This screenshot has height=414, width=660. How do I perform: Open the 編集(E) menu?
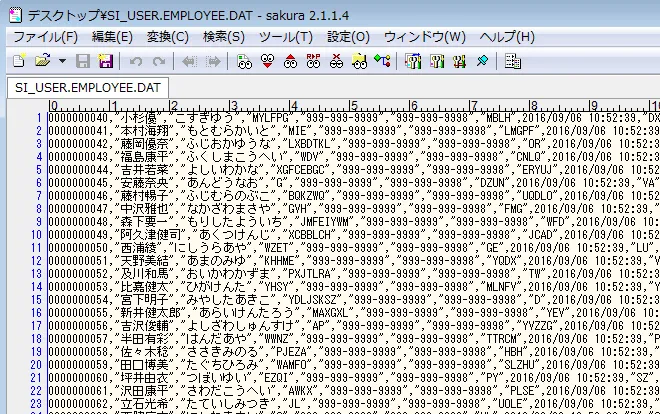(112, 37)
